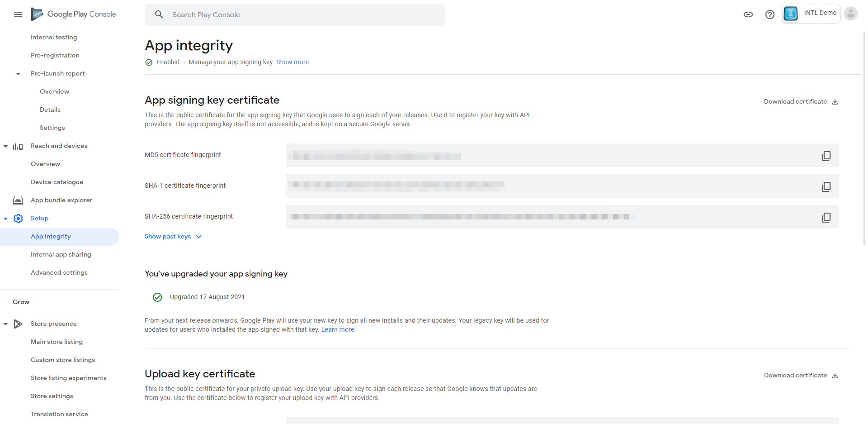This screenshot has height=424, width=868.
Task: Open Internal app sharing from the sidebar
Action: tap(61, 254)
